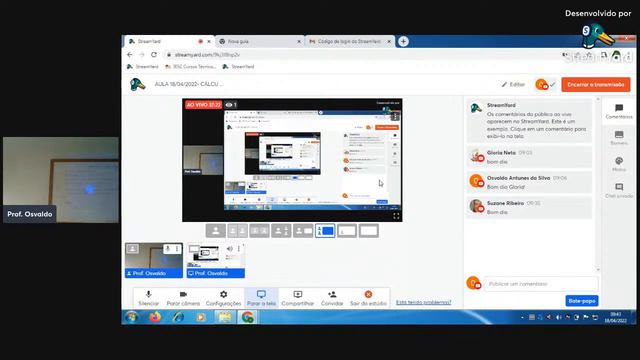Open the Marca palette side tab

(619, 164)
